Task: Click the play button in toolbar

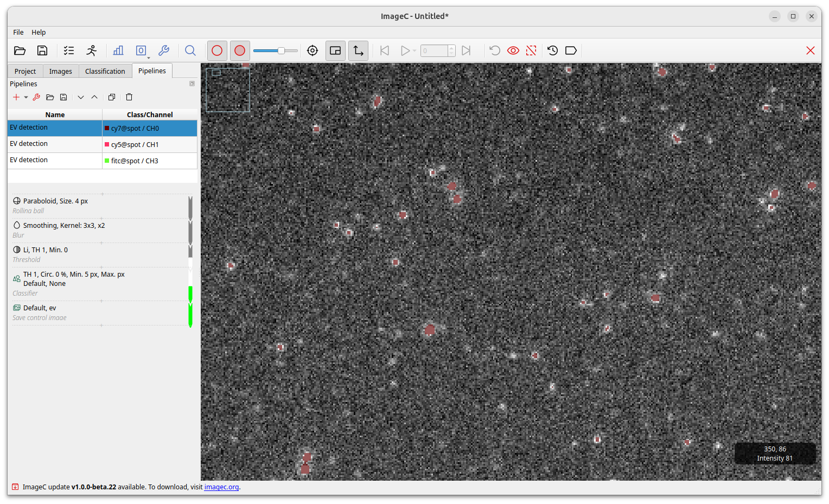Action: point(405,50)
